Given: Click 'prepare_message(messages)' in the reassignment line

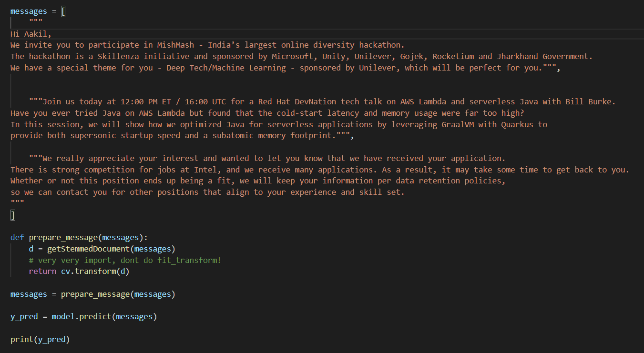Looking at the screenshot, I should (x=118, y=294).
